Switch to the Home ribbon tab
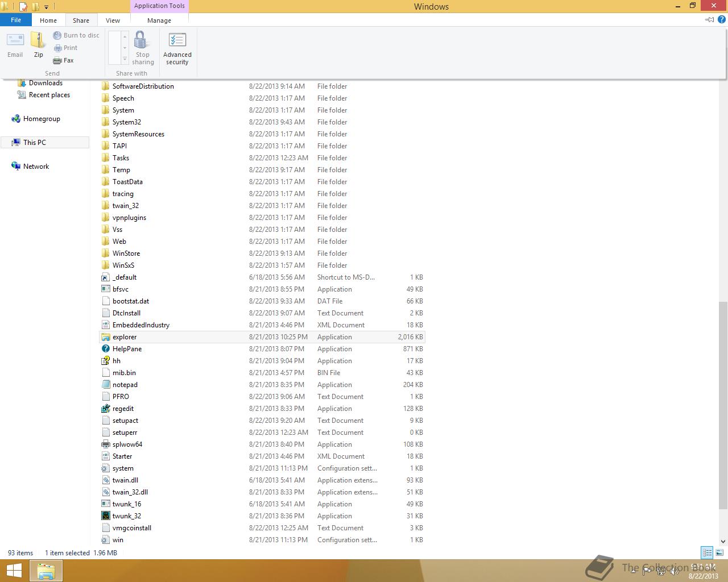728x582 pixels. tap(48, 20)
